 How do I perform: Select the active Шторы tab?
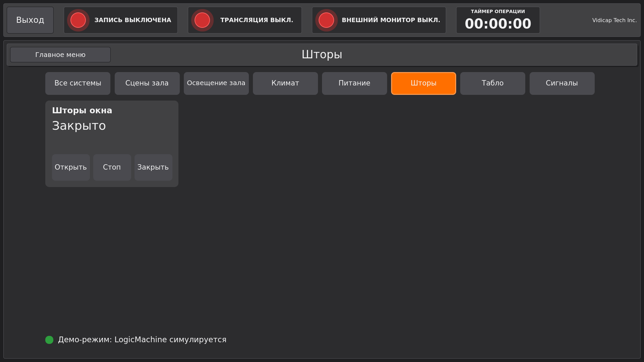click(x=424, y=83)
